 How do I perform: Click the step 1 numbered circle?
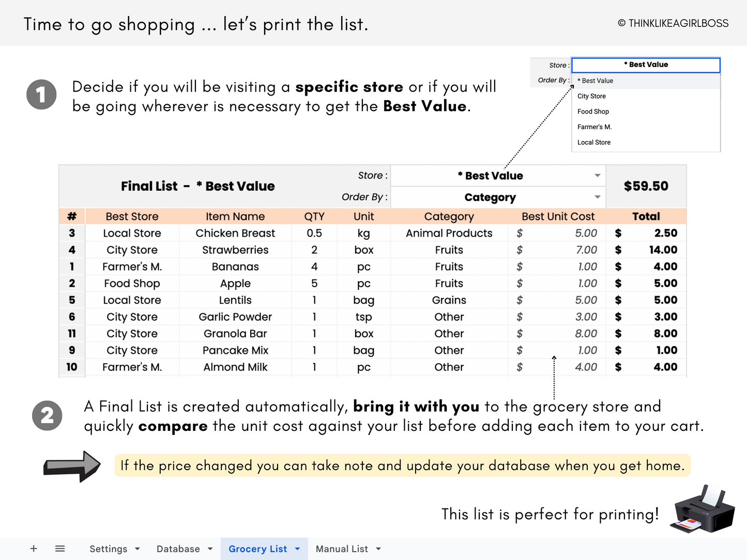(x=41, y=94)
